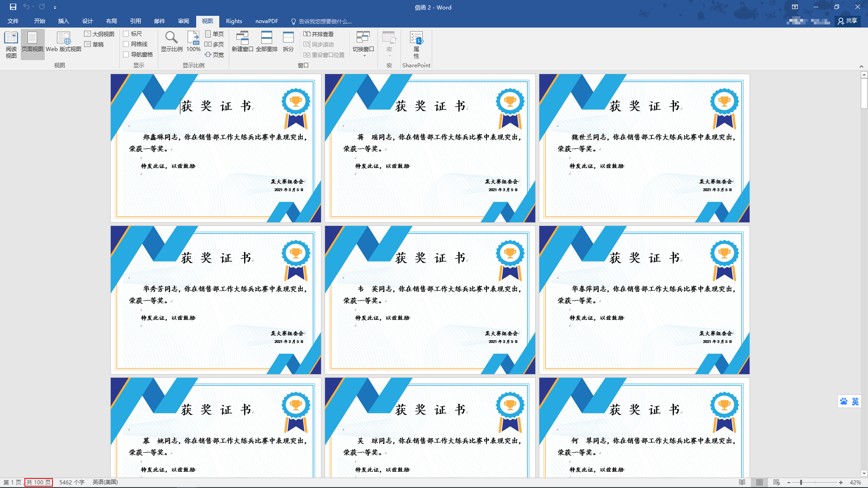The height and width of the screenshot is (488, 868).
Task: Click the input method 英 indicator
Action: coord(855,401)
